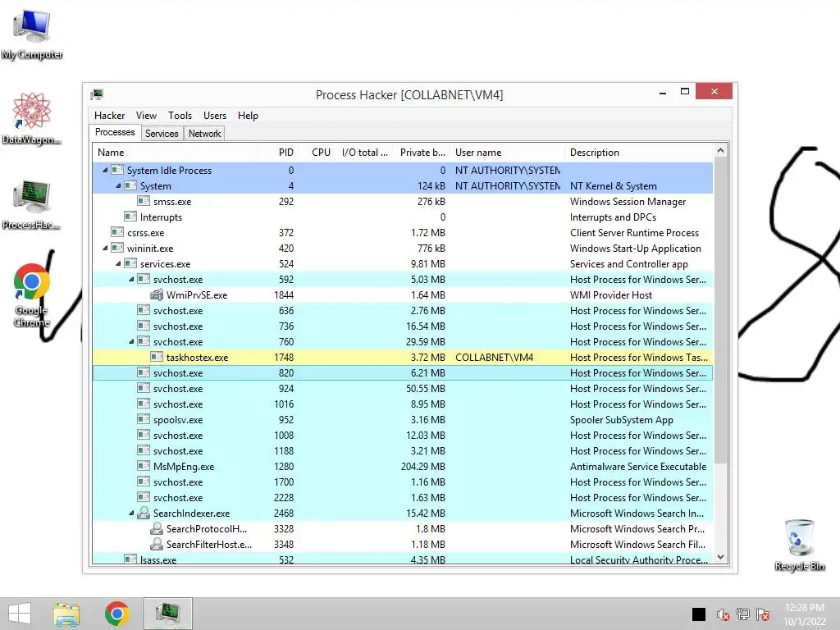The width and height of the screenshot is (840, 630).
Task: Select the svchost.exe row with PID 2228
Action: pyautogui.click(x=403, y=498)
